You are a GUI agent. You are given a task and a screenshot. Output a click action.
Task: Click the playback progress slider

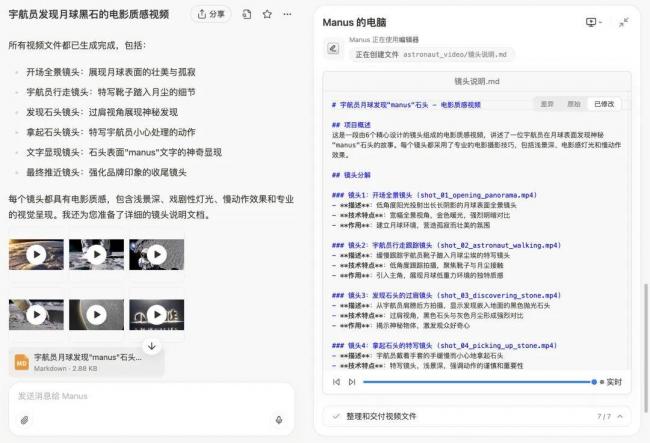pyautogui.click(x=478, y=381)
